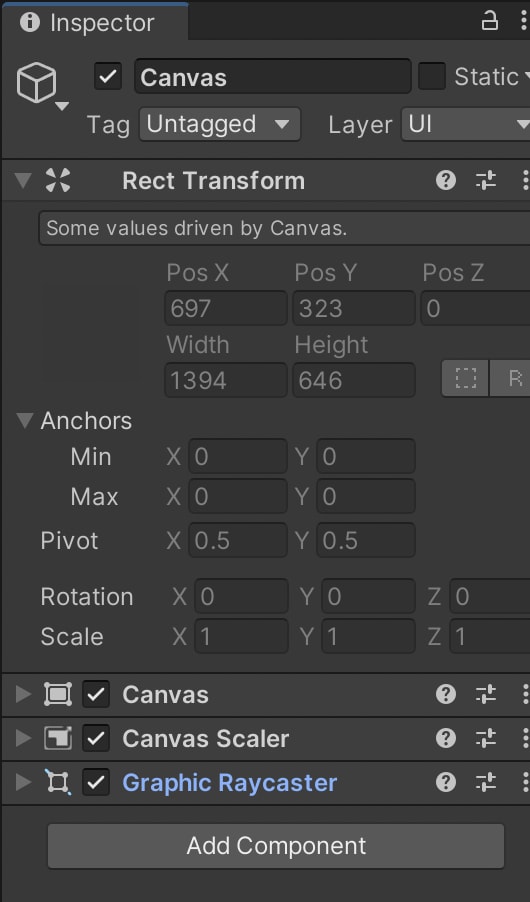Open Graphic Raycaster help icon

[x=445, y=782]
